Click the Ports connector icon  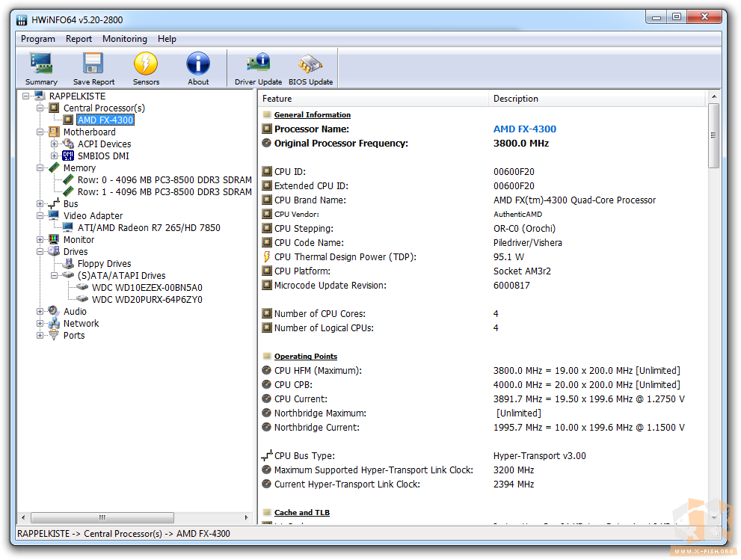pyautogui.click(x=54, y=335)
